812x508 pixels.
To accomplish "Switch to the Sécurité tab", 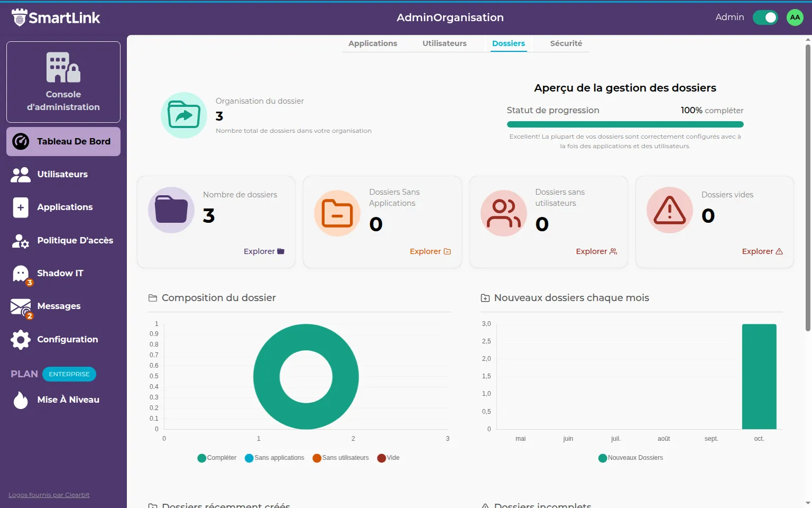I will 566,43.
